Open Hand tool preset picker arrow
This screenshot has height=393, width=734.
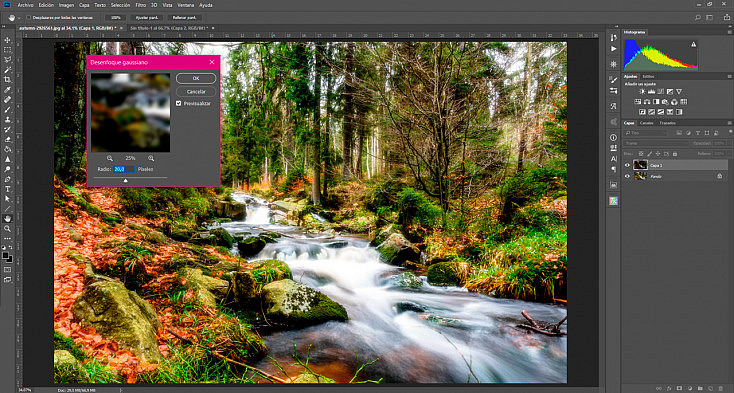pos(19,18)
